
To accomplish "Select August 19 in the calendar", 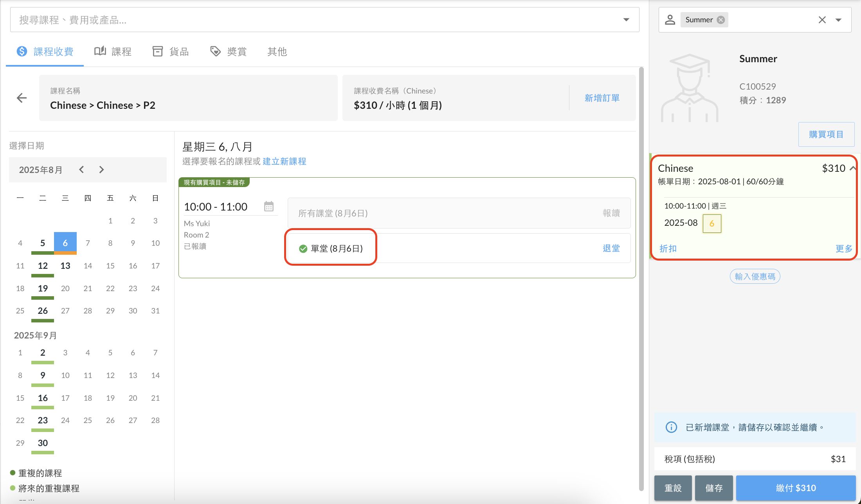I will [x=43, y=288].
